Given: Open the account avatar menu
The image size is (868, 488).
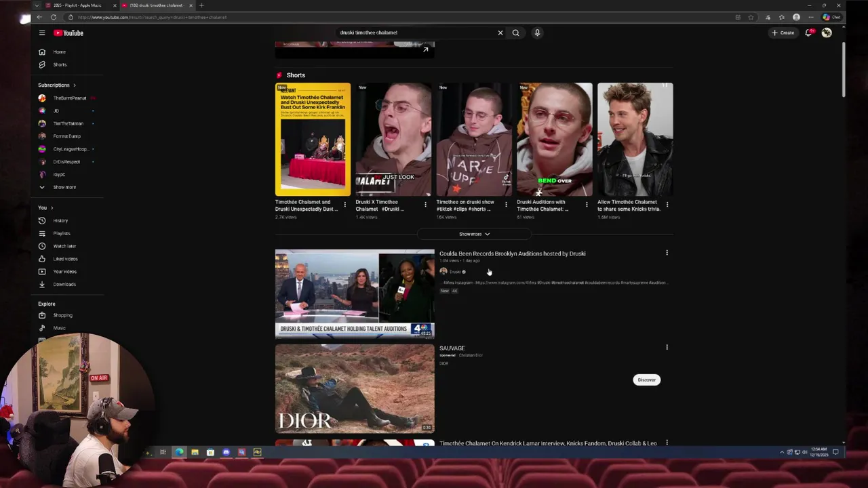Looking at the screenshot, I should (827, 33).
